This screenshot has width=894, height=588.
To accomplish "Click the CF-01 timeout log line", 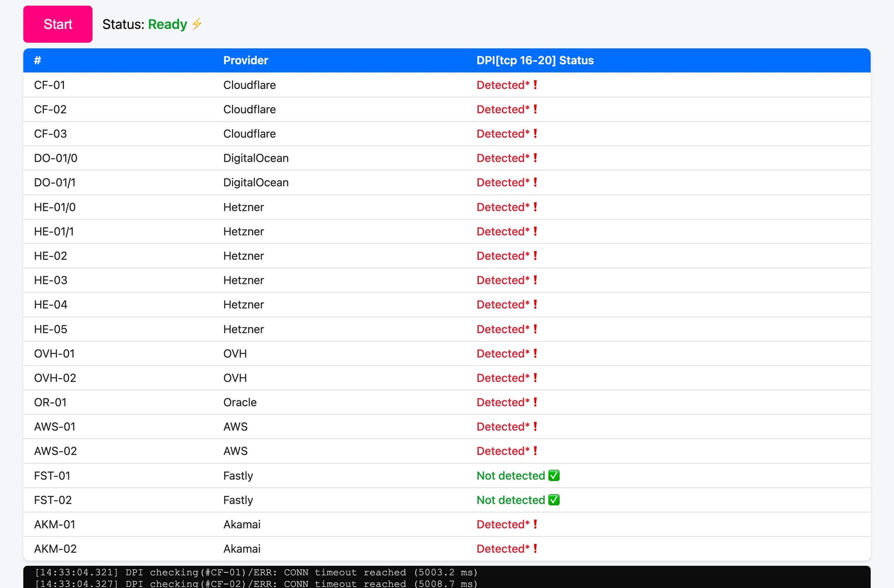I will coord(256,572).
